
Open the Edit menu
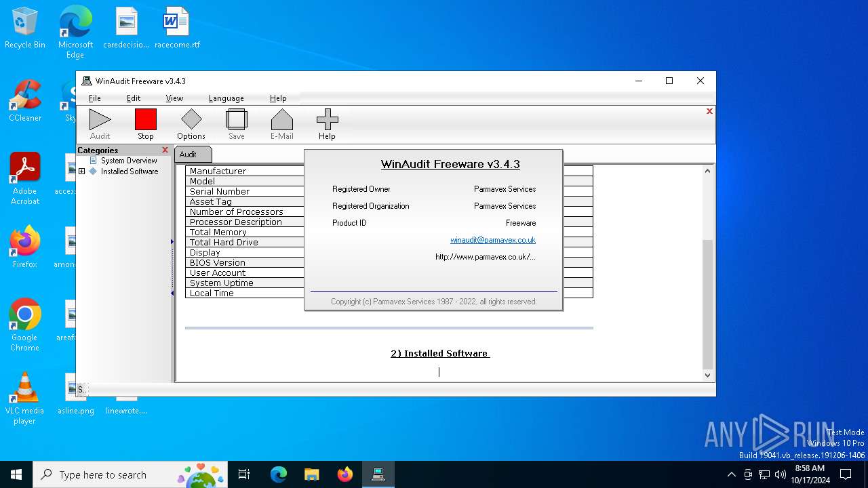pos(134,98)
